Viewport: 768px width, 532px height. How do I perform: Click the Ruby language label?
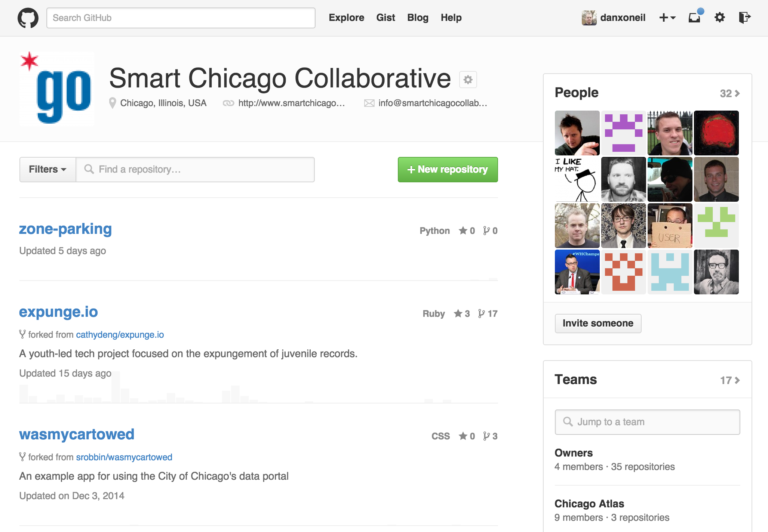click(434, 314)
